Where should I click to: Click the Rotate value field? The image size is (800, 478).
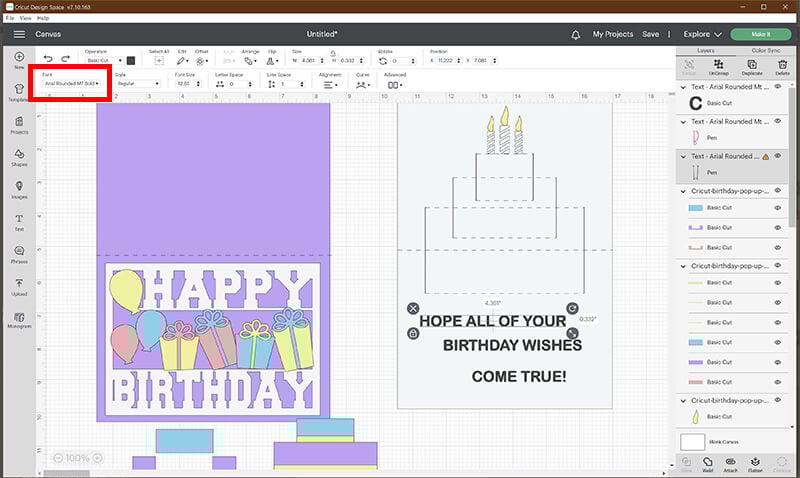click(x=400, y=61)
